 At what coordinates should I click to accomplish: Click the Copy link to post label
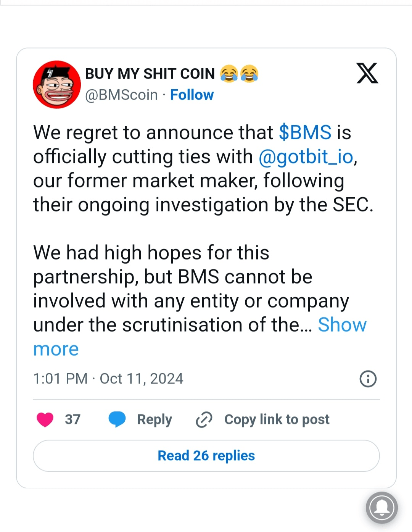(x=277, y=419)
